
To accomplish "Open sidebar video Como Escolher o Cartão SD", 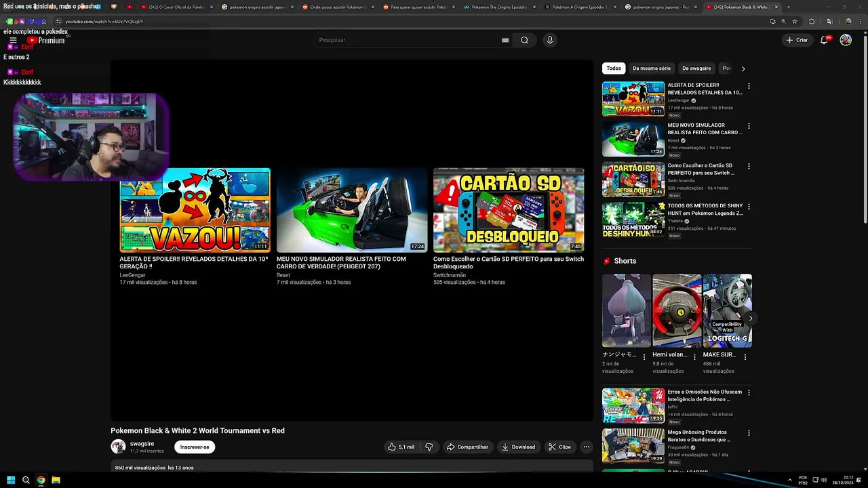I will [x=633, y=179].
